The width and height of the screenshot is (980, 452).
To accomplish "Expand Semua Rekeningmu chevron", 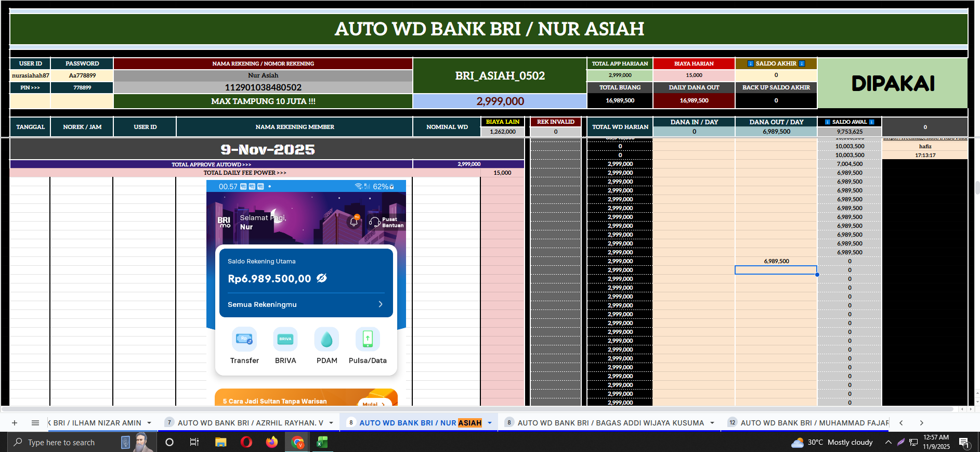I will [381, 304].
